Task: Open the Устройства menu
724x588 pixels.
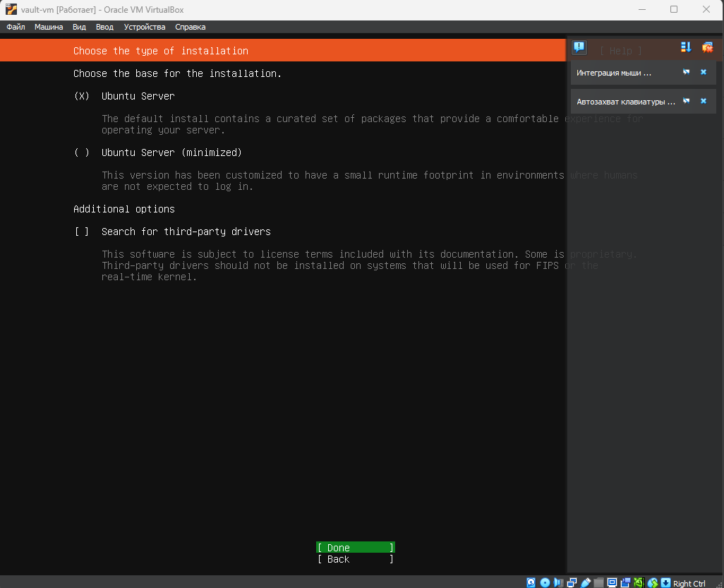Action: [145, 27]
